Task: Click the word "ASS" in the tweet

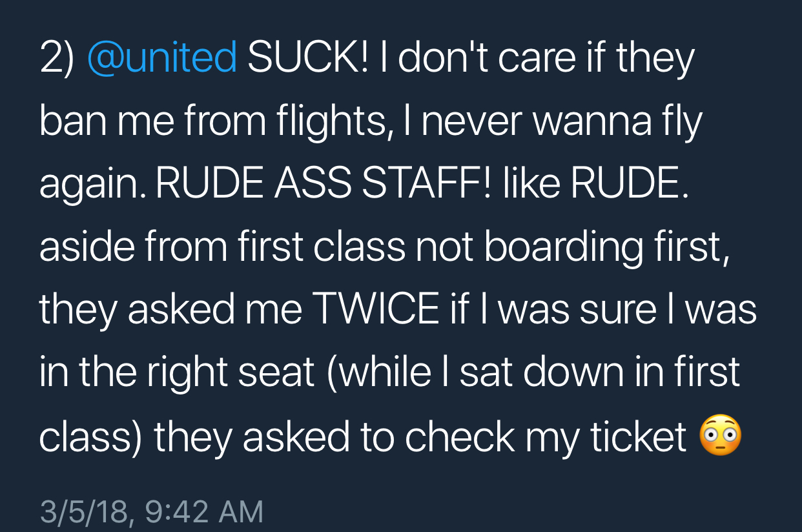Action: [313, 185]
